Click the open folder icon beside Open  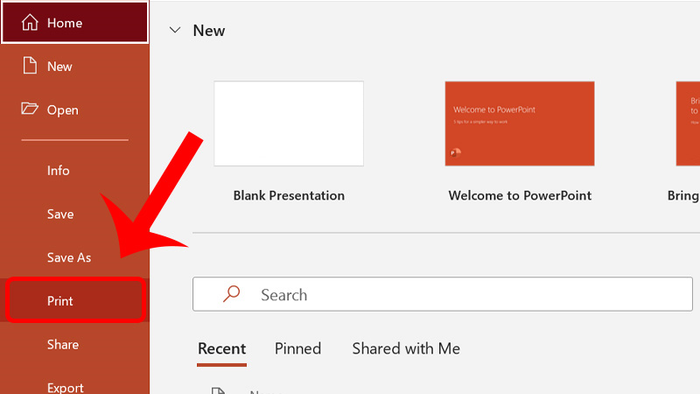(x=29, y=108)
